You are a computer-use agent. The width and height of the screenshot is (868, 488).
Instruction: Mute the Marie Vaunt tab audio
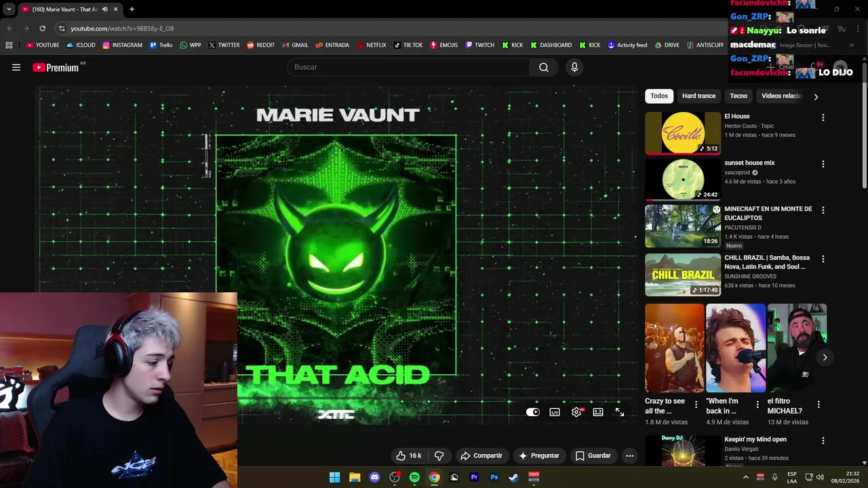(104, 9)
